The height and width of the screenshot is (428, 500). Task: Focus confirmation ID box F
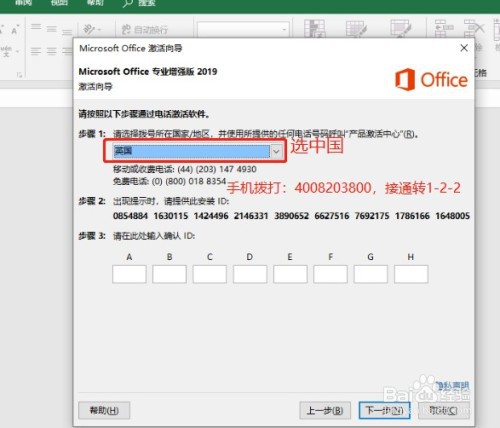330,274
